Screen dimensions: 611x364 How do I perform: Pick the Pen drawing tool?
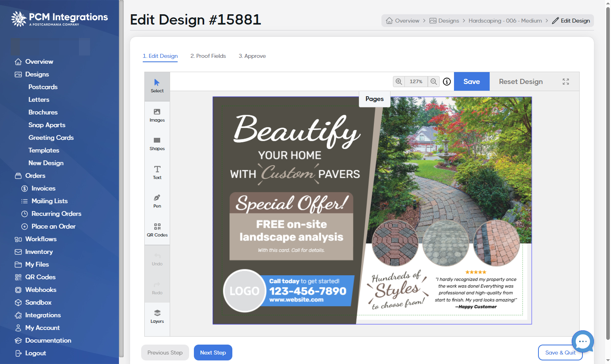[157, 201]
